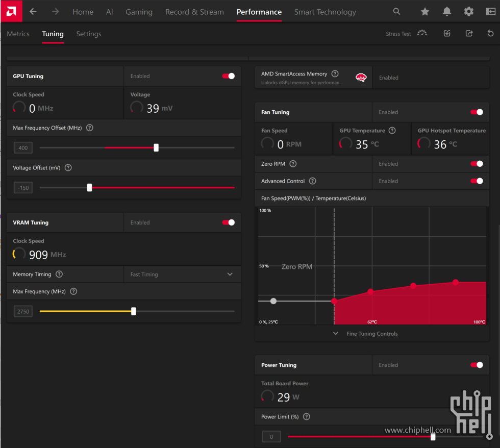The width and height of the screenshot is (500, 448).
Task: Click the AMD logo icon
Action: [x=11, y=11]
